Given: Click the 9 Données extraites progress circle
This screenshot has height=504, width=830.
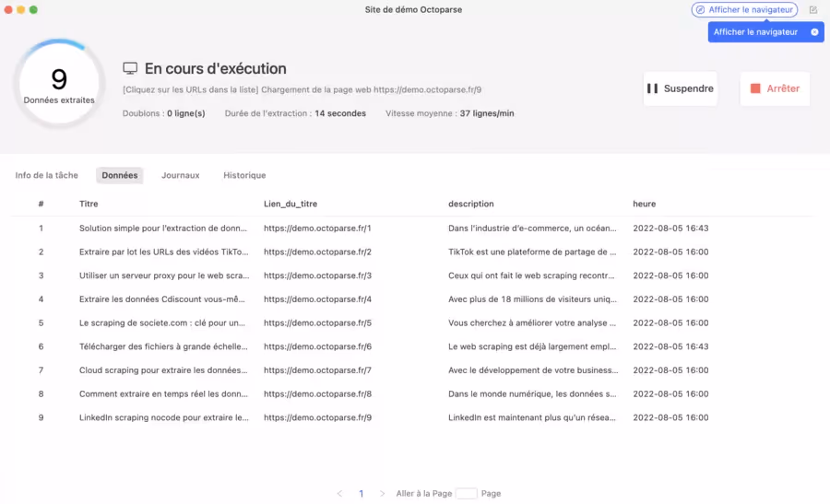Looking at the screenshot, I should [x=59, y=84].
